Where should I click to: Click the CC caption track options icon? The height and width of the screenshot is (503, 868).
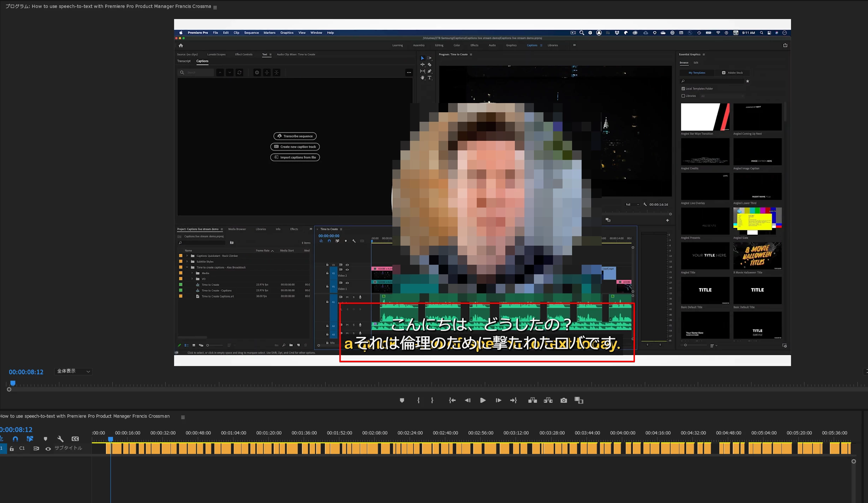click(75, 439)
